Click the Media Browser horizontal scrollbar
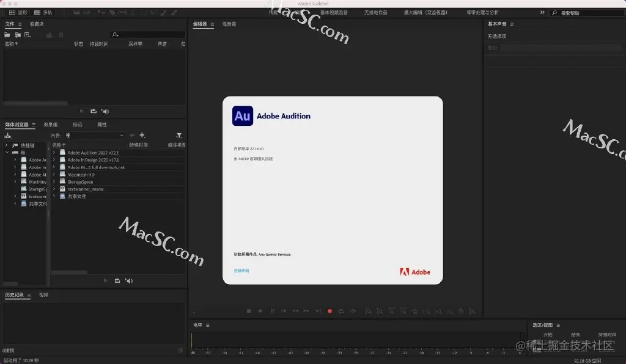This screenshot has height=364, width=626. click(x=69, y=273)
